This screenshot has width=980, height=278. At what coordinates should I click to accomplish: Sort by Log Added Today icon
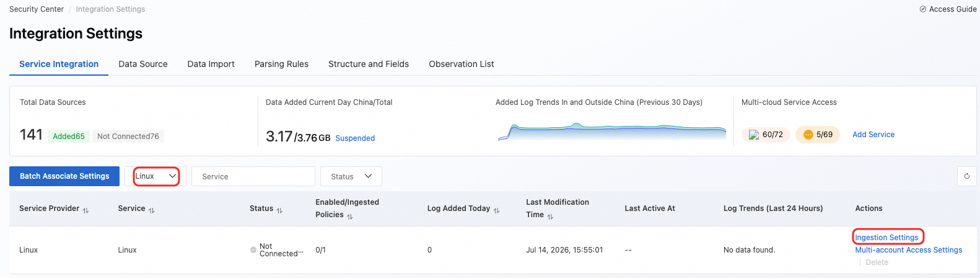pyautogui.click(x=496, y=210)
